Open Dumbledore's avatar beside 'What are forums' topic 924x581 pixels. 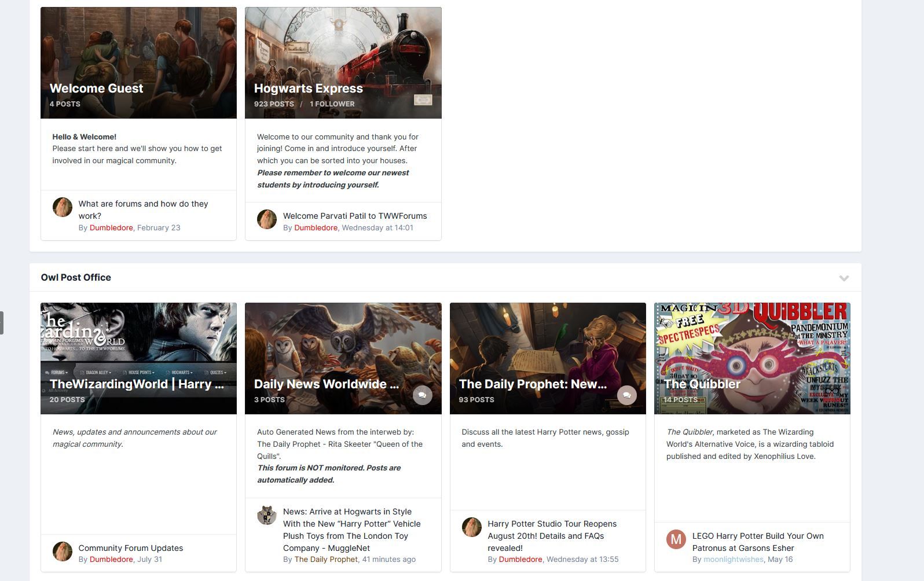coord(63,207)
